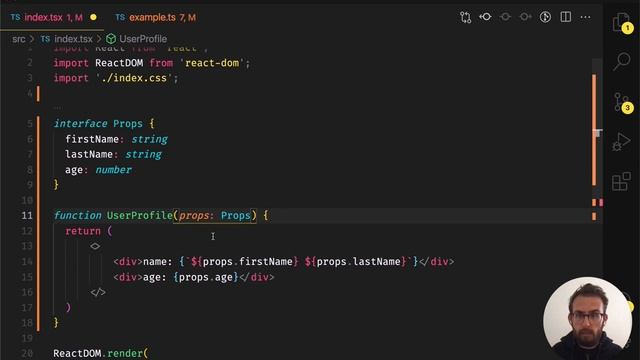Click the compare changes toolbar icon
640x360 pixels.
click(x=465, y=17)
